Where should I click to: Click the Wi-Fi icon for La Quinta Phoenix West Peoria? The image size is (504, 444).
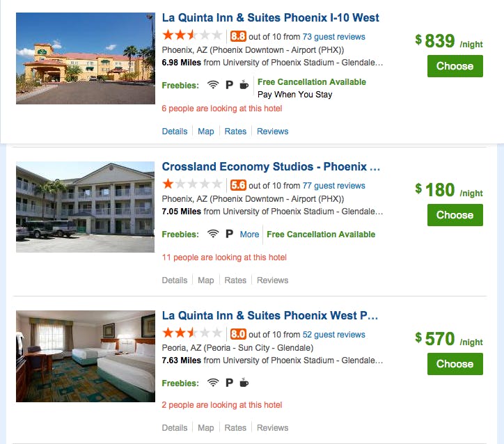point(213,383)
